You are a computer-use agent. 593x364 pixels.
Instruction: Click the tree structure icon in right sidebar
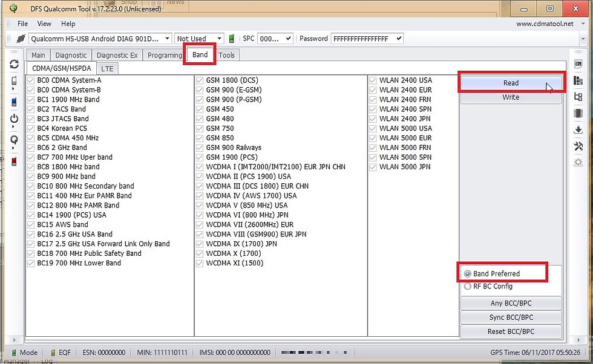click(578, 97)
